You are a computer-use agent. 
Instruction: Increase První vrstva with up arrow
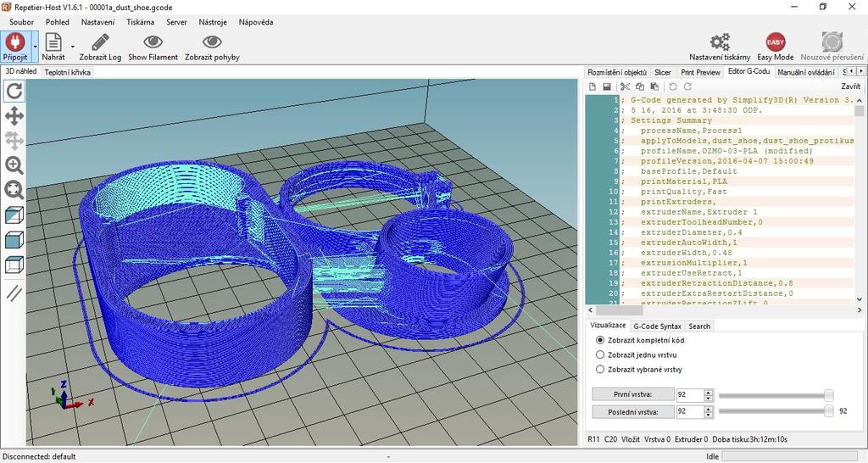(708, 392)
